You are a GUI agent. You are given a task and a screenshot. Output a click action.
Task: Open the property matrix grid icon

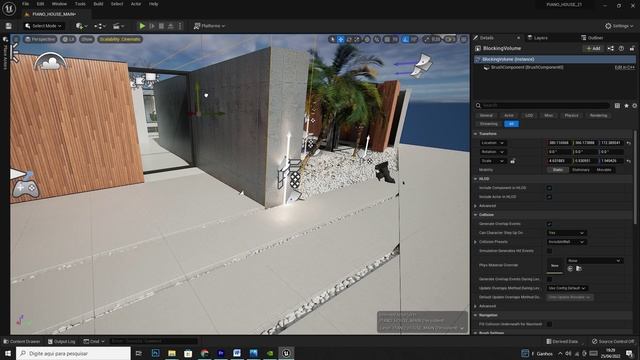point(617,105)
